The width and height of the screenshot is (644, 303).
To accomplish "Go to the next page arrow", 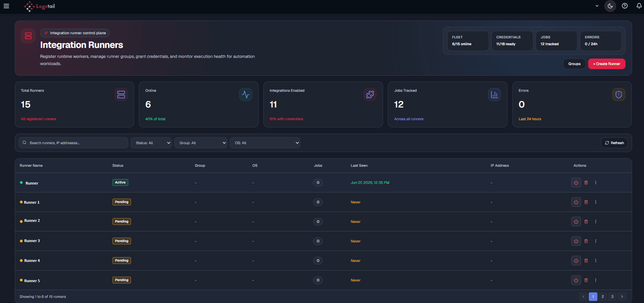I will pos(622,296).
